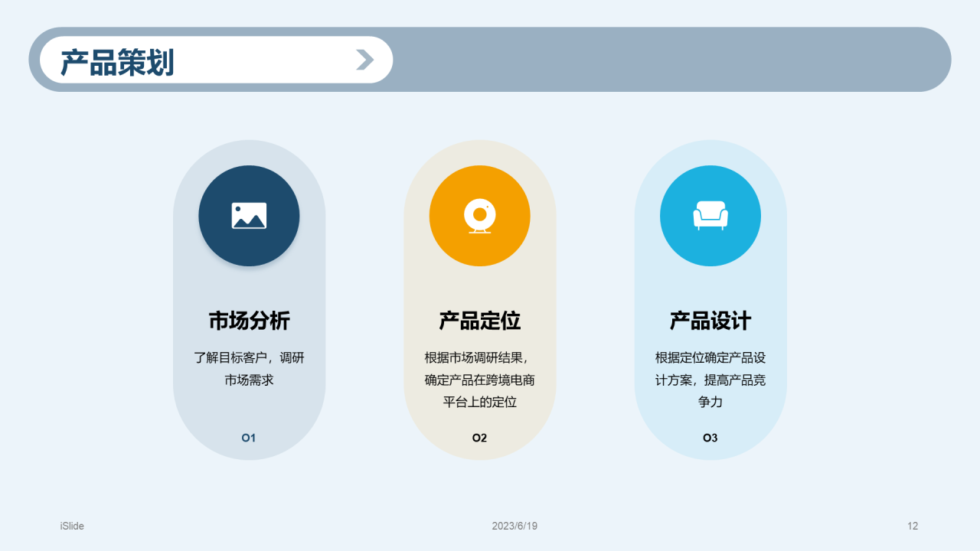Click the footer date 2023/6/19
The image size is (980, 551).
514,526
